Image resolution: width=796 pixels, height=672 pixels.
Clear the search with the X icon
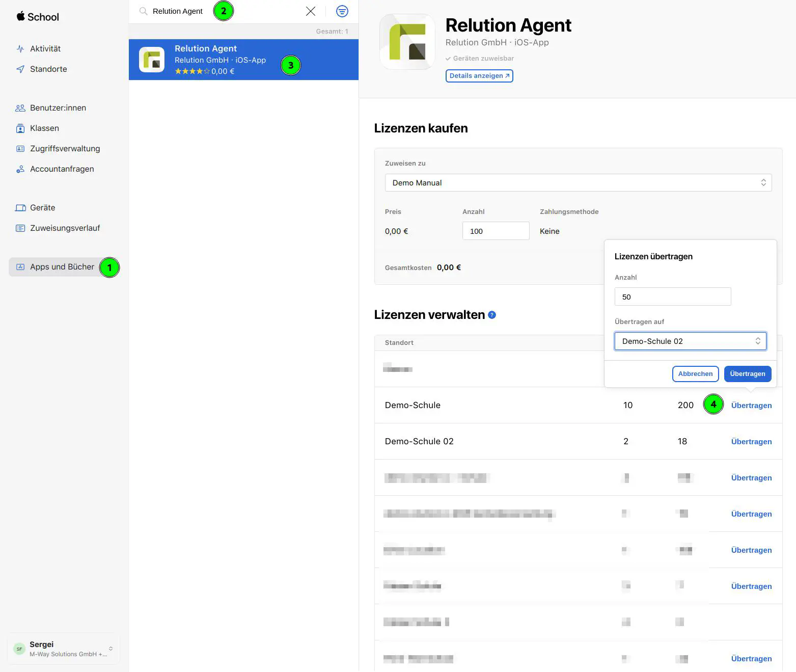[311, 11]
